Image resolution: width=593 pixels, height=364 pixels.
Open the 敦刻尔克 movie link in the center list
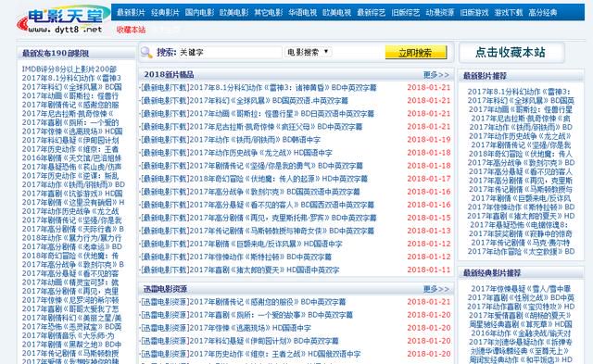pyautogui.click(x=250, y=192)
